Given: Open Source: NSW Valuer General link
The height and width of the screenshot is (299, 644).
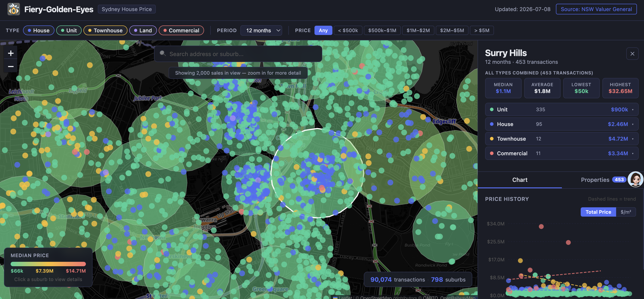Looking at the screenshot, I should tap(596, 9).
